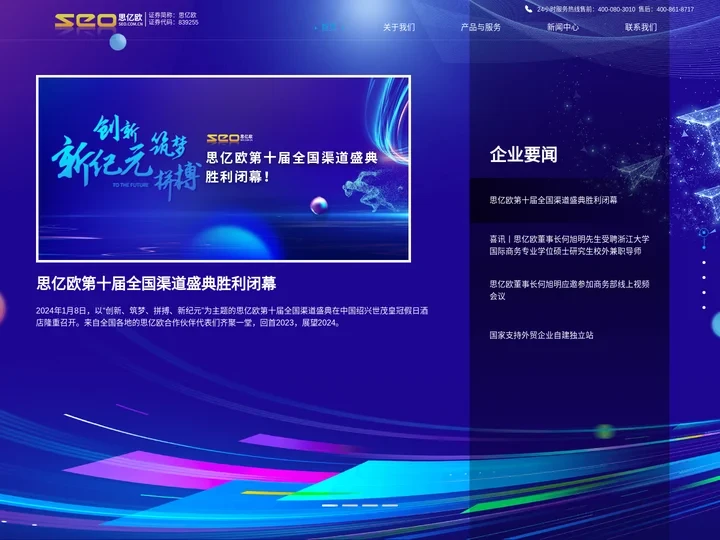Click the SEO 思亿欧 logo
The image size is (720, 540).
(99, 21)
